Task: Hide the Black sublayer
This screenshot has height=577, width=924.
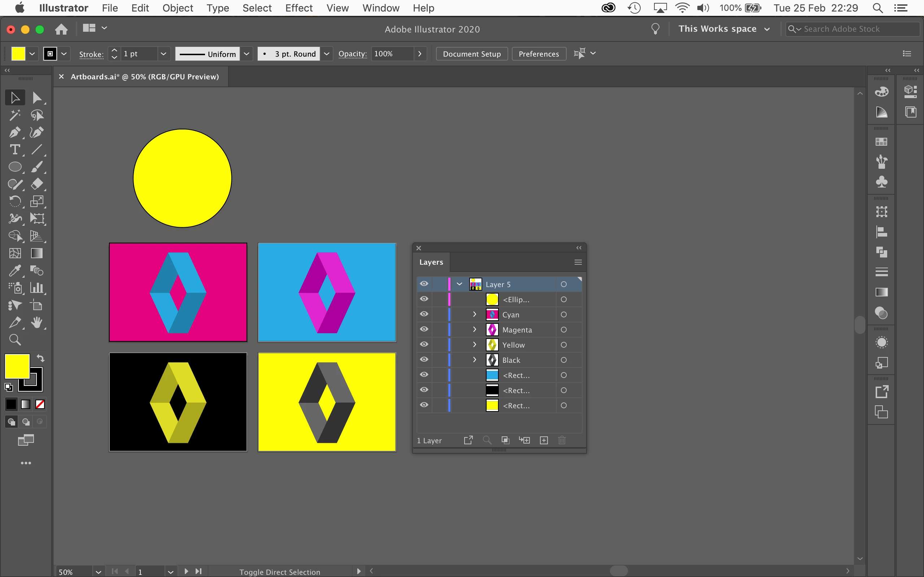Action: tap(424, 360)
